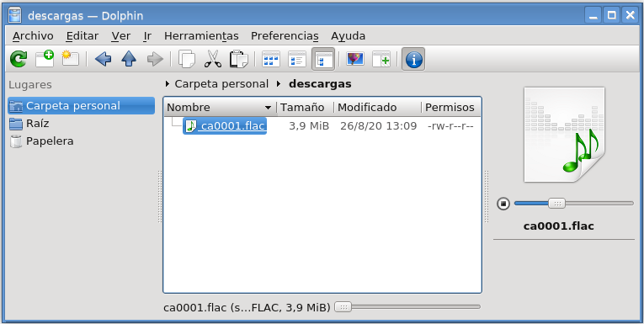Seek within the audio preview slider
This screenshot has width=644, height=324.
point(574,204)
